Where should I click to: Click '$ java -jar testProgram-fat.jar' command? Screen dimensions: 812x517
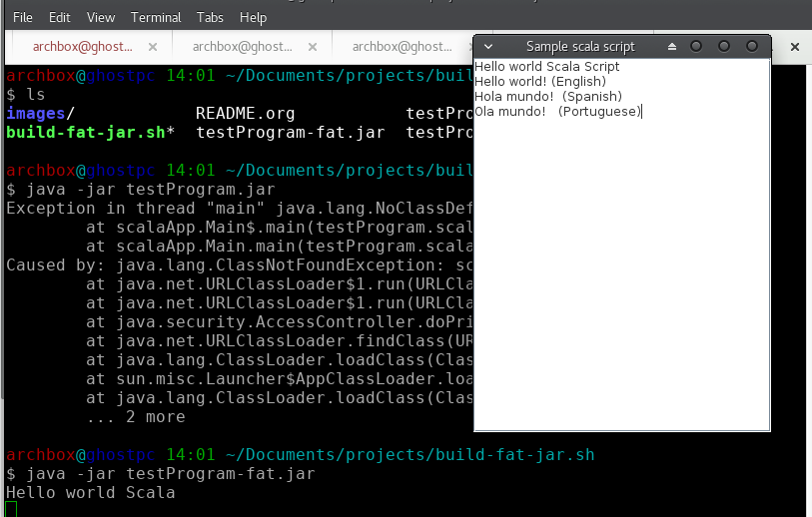click(x=161, y=473)
